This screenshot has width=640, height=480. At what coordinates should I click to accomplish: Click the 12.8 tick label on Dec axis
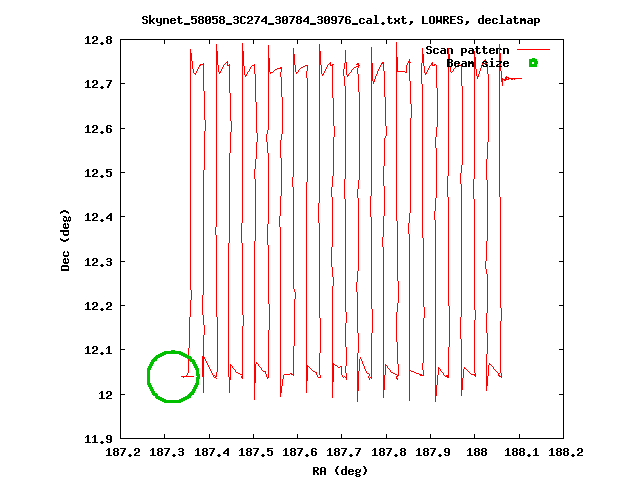click(98, 40)
